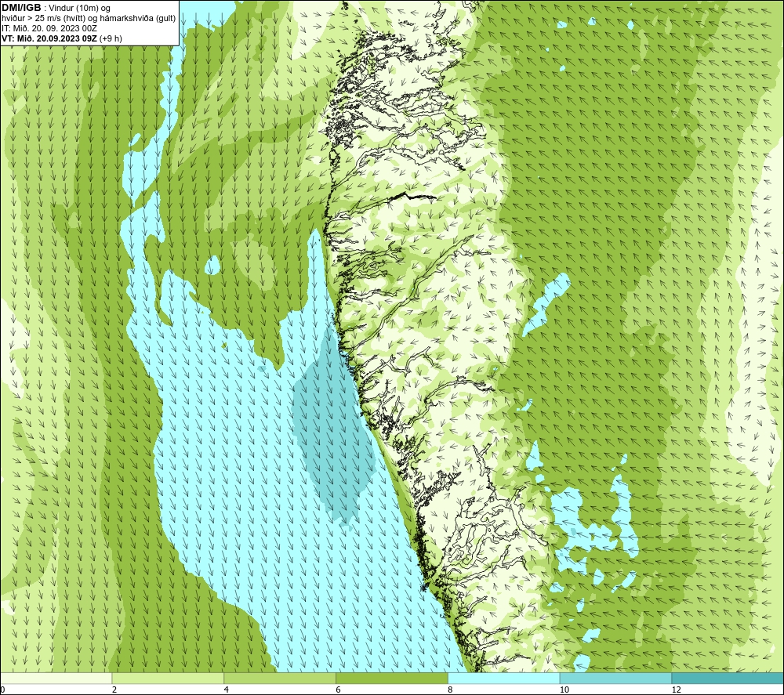Click the medium green 4–6 m/s legend swatch
This screenshot has width=784, height=695.
pos(280,678)
